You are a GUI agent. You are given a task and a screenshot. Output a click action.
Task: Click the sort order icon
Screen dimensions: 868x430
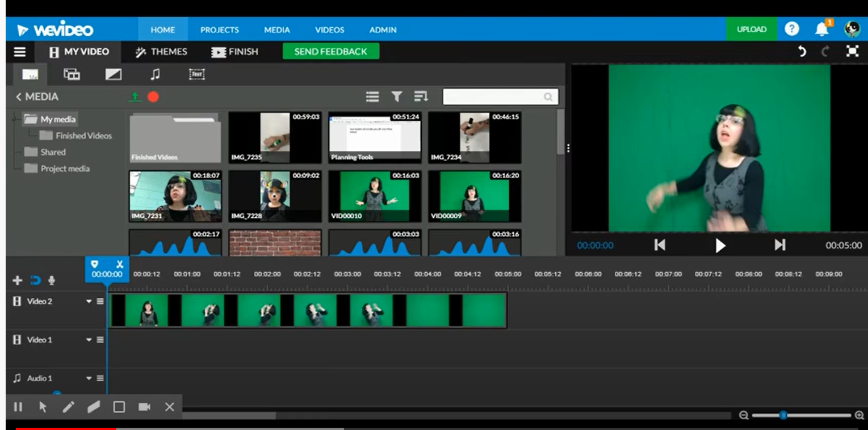(421, 97)
